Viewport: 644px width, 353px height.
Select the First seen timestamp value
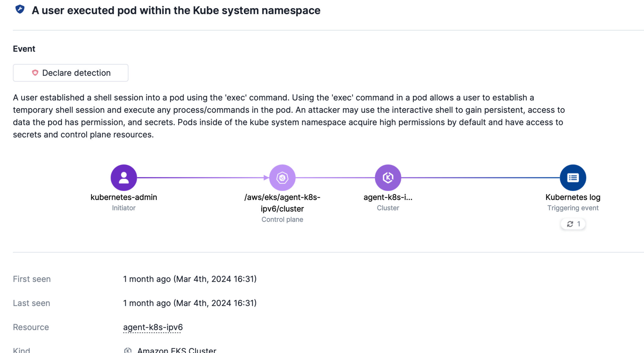190,279
